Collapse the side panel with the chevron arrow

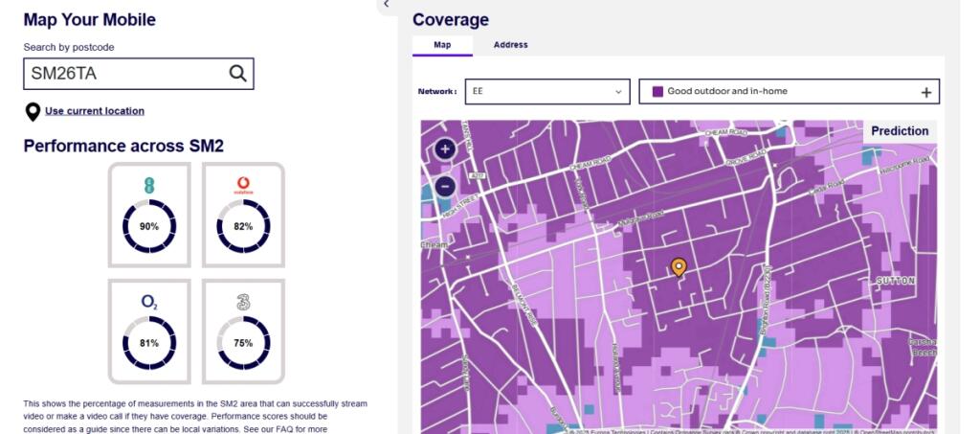387,5
